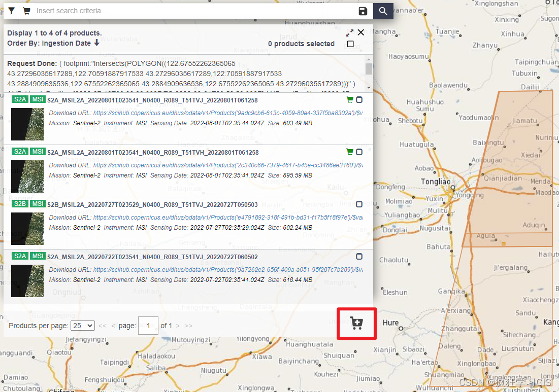Click 'Sensing Date: 2022-07-27T02:35:29.024Z' text
This screenshot has height=392, width=559.
pyautogui.click(x=207, y=228)
